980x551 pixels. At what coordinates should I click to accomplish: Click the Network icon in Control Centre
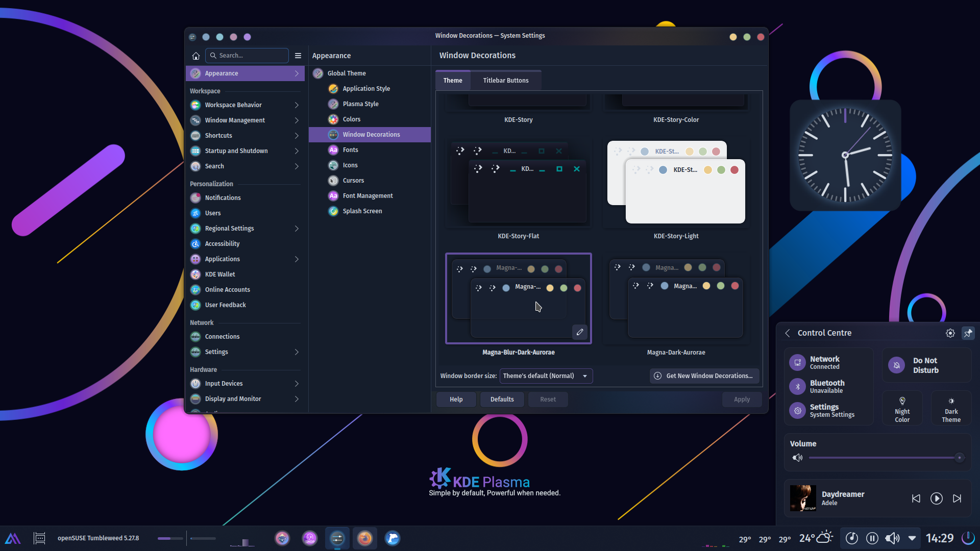coord(797,362)
